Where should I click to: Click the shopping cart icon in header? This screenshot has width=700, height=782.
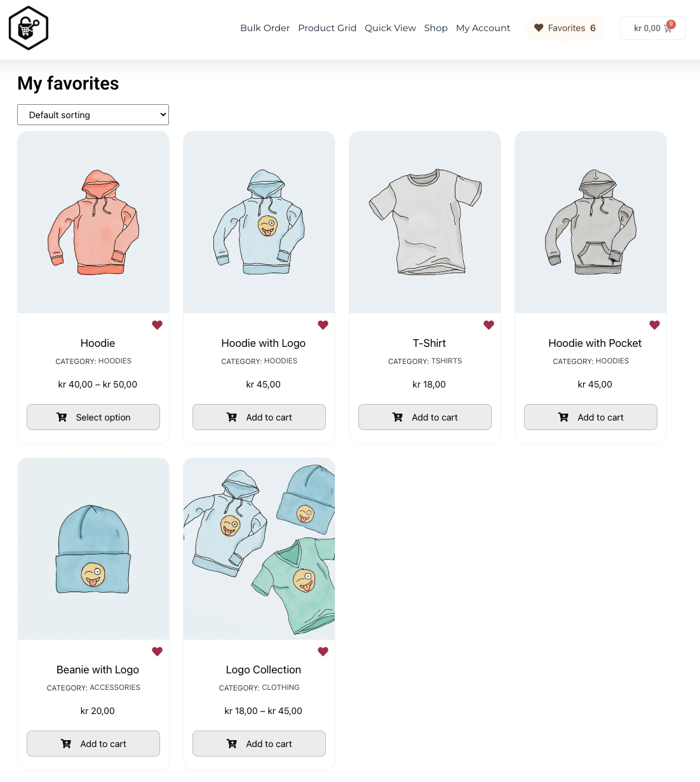click(667, 29)
